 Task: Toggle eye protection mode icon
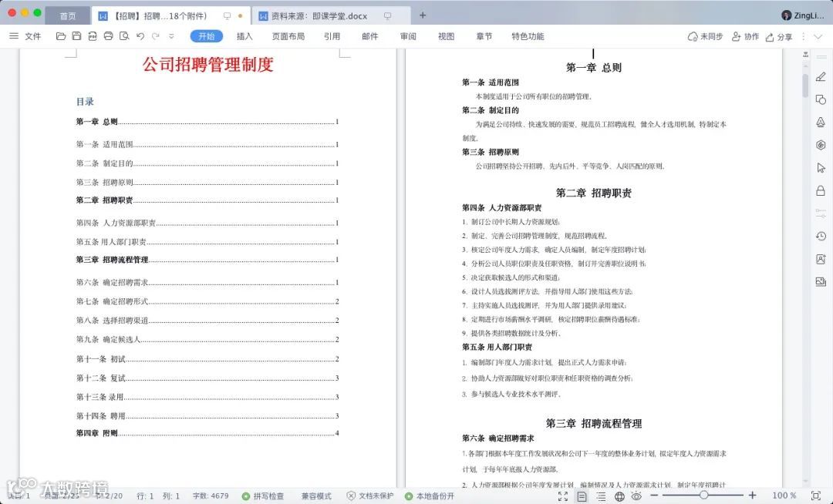coord(636,496)
